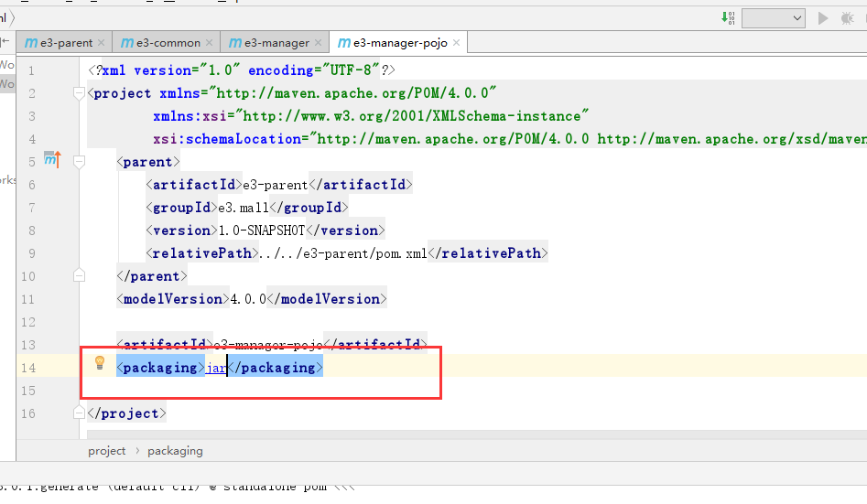Collapse the project tag fold on line 2

pos(79,93)
